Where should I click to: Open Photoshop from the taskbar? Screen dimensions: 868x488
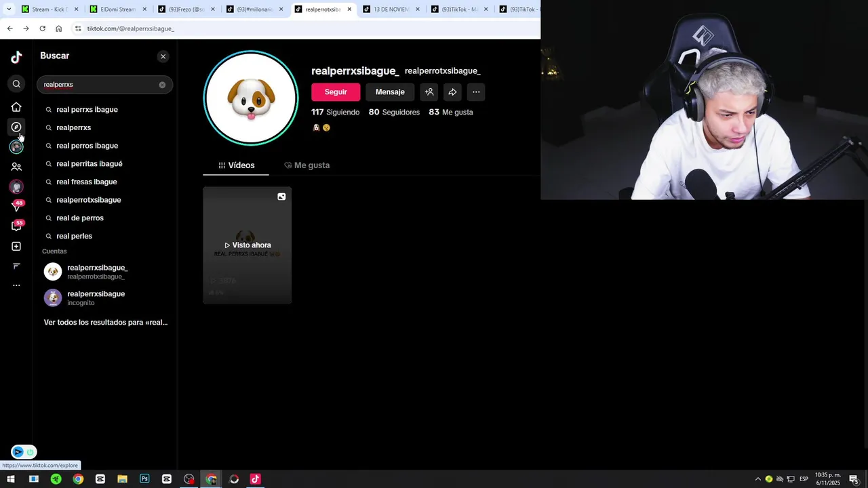144,479
